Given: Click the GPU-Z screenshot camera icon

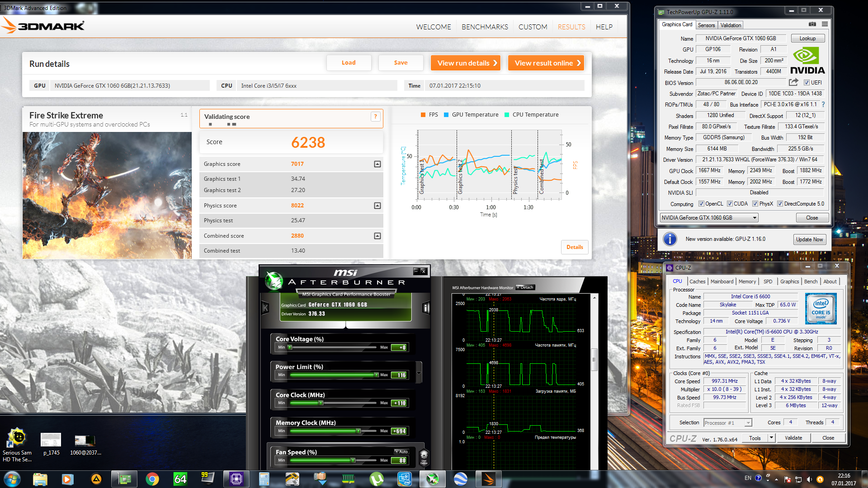Looking at the screenshot, I should [812, 24].
